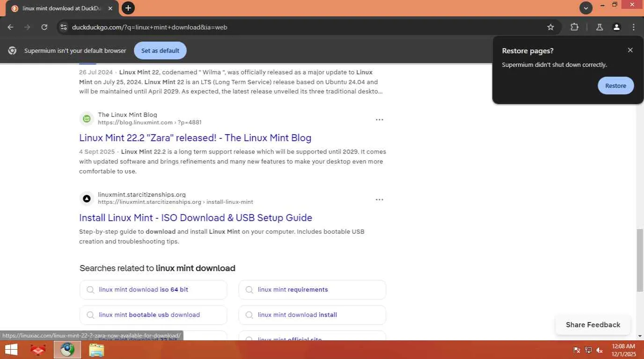Screen dimensions: 644x359
Task: Click the "Searches related to linux mint download" heading
Action: click(157, 268)
